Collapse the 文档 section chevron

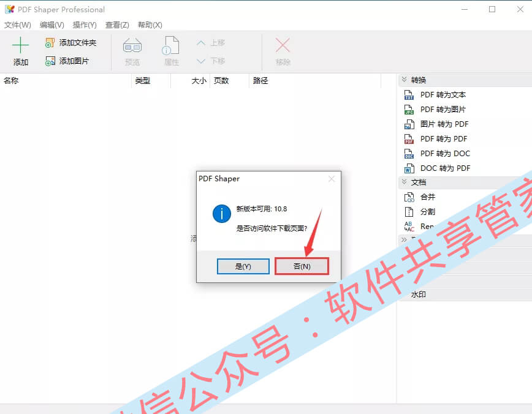click(x=404, y=182)
